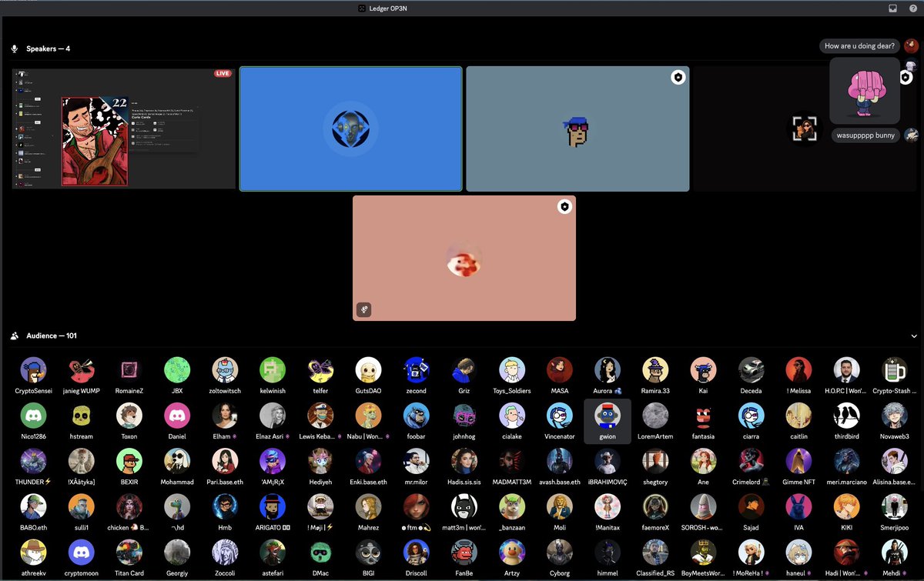
Task: Click the 'wasuppppp bunny' chat bubble
Action: [x=865, y=135]
